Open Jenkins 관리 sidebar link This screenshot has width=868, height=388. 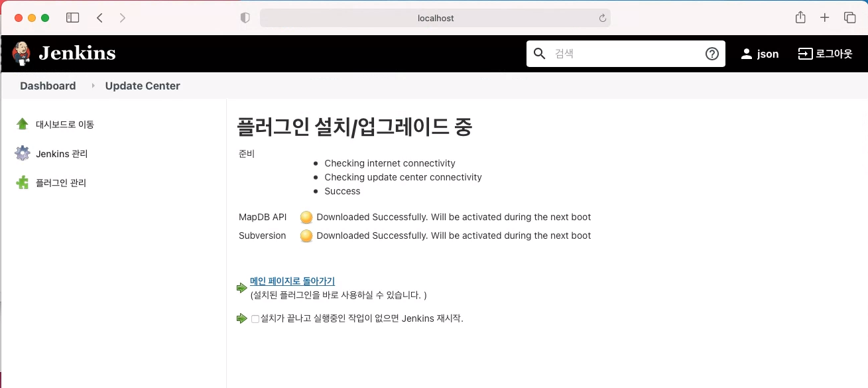(x=62, y=154)
